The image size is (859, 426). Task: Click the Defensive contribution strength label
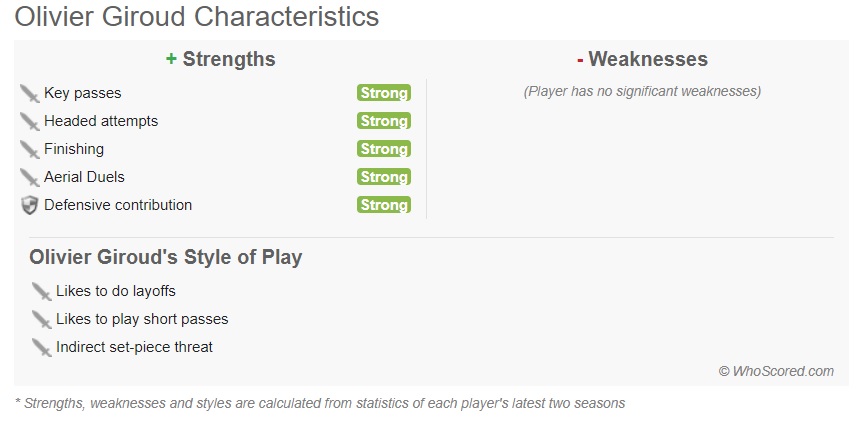coord(118,205)
